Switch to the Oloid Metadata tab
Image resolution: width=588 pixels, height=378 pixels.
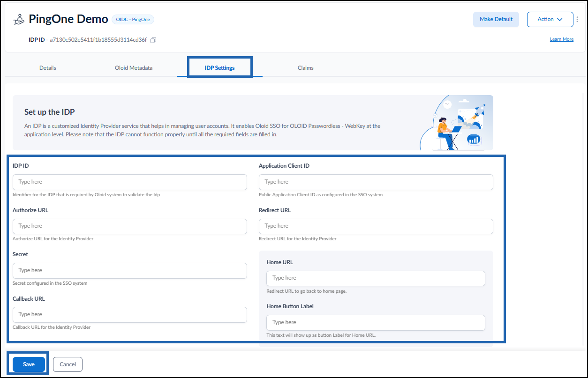[x=134, y=68]
